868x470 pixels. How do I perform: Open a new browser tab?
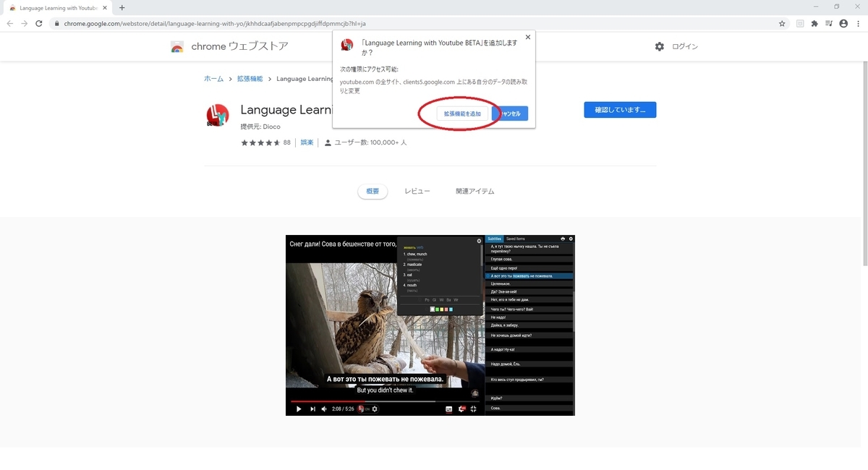pos(122,7)
